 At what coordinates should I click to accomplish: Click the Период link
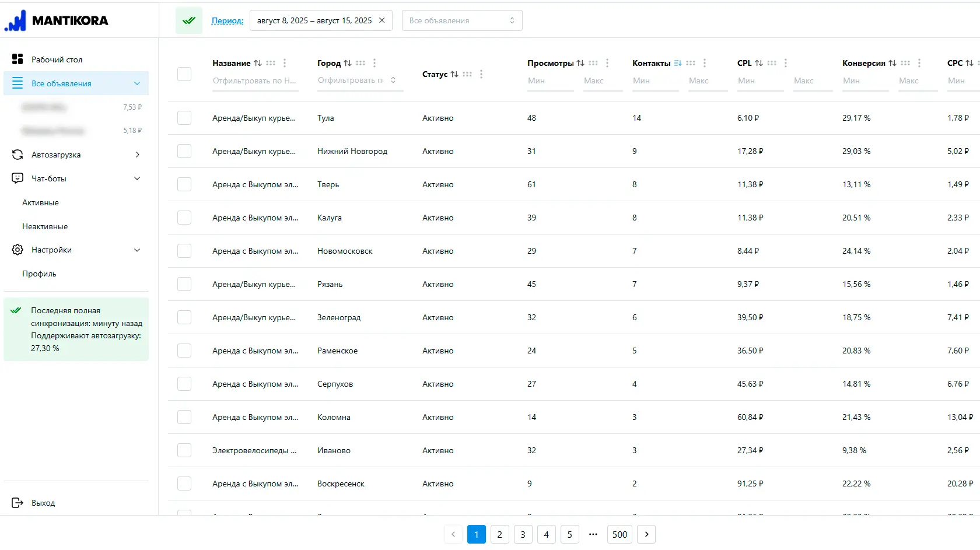coord(228,20)
